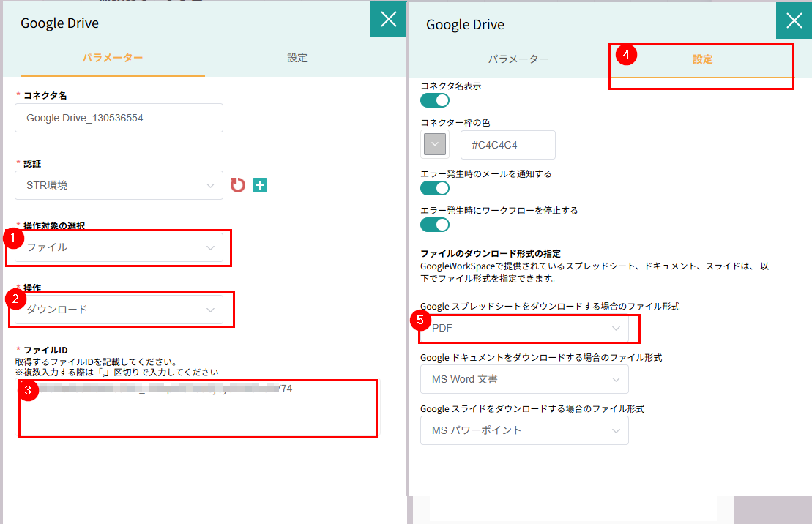Screen dimensions: 812x524
Task: Click the ファイルのダウンロード形式の指定 heading text
Action: [x=491, y=254]
